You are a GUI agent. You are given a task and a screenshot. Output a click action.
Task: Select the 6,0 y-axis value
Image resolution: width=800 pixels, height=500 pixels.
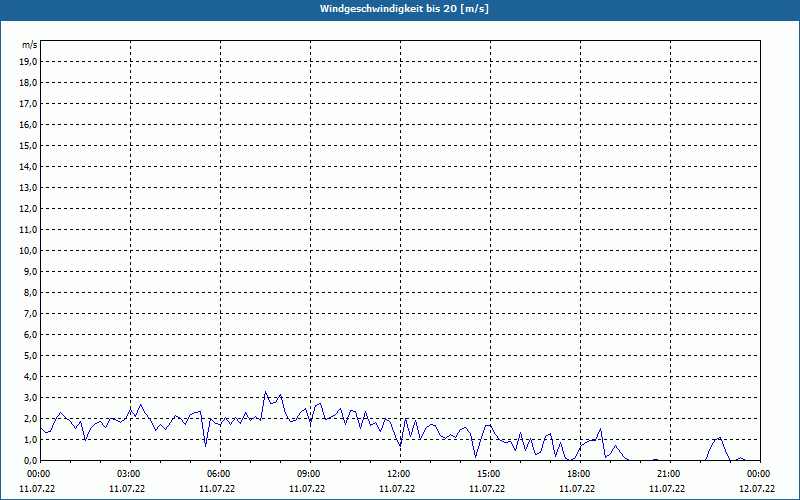pyautogui.click(x=31, y=334)
